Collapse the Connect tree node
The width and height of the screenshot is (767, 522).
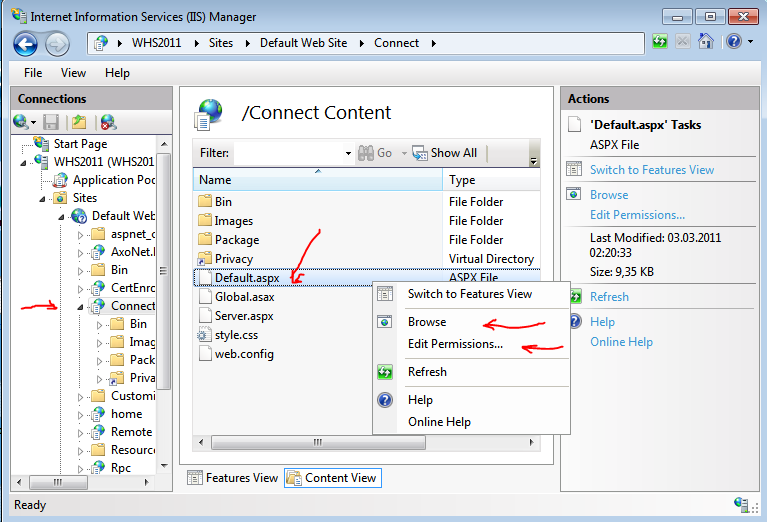[x=81, y=306]
